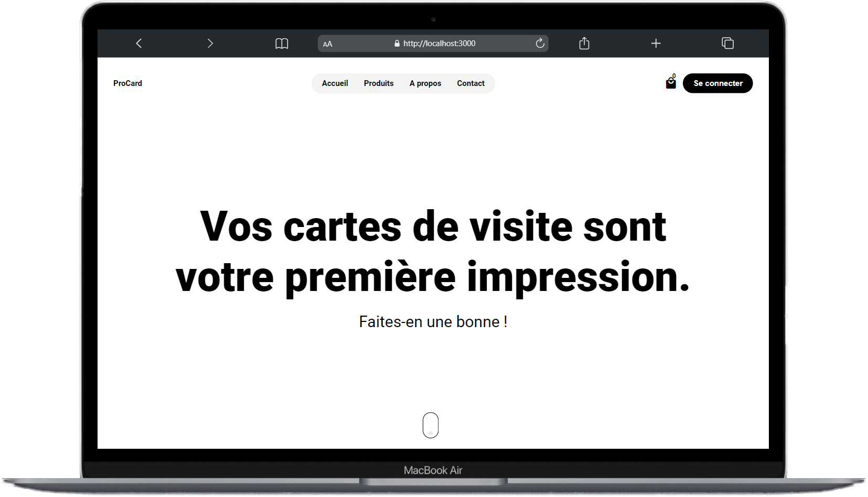Click the Se connecter button
Image resolution: width=868 pixels, height=497 pixels.
click(718, 83)
